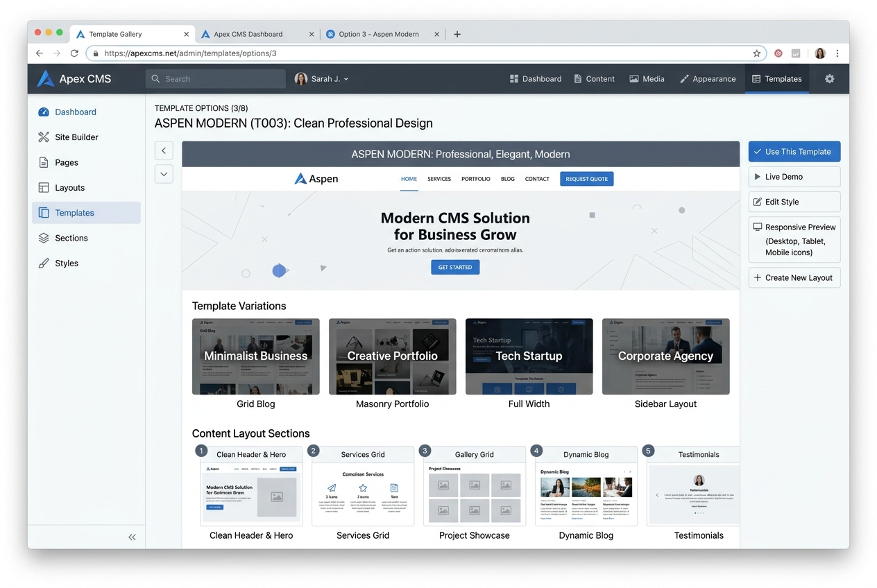The width and height of the screenshot is (877, 588).
Task: Bookmark this page with the star icon
Action: [756, 53]
